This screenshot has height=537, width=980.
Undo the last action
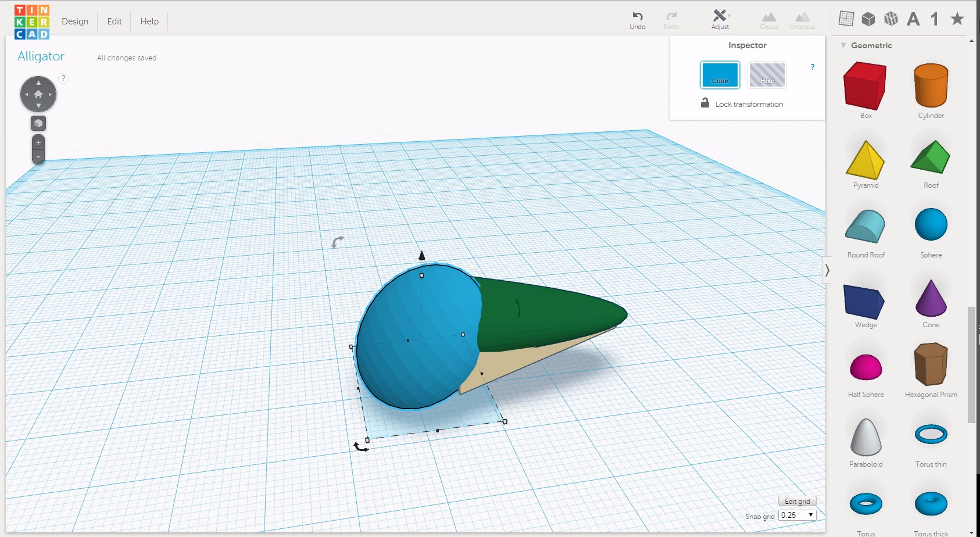638,20
